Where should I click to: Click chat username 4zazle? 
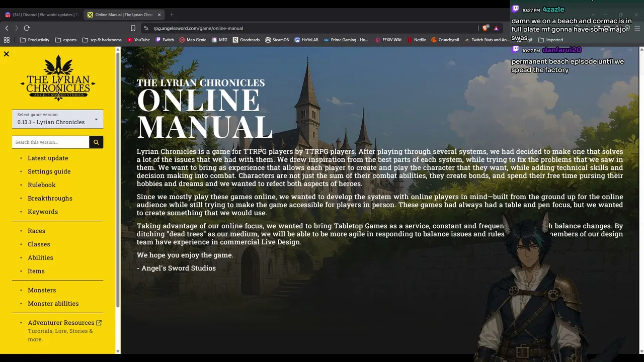point(553,10)
